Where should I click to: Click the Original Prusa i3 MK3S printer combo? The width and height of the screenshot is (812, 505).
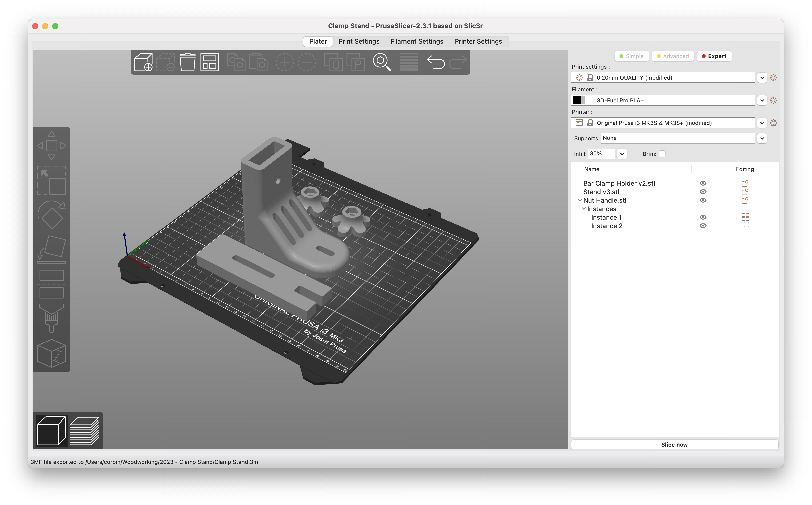[x=663, y=123]
